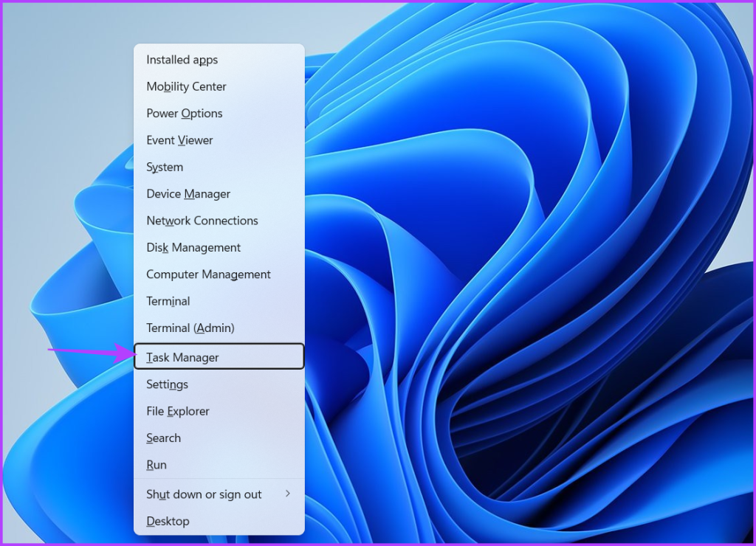The width and height of the screenshot is (756, 546).
Task: Launch Terminal (Admin)
Action: pyautogui.click(x=219, y=328)
